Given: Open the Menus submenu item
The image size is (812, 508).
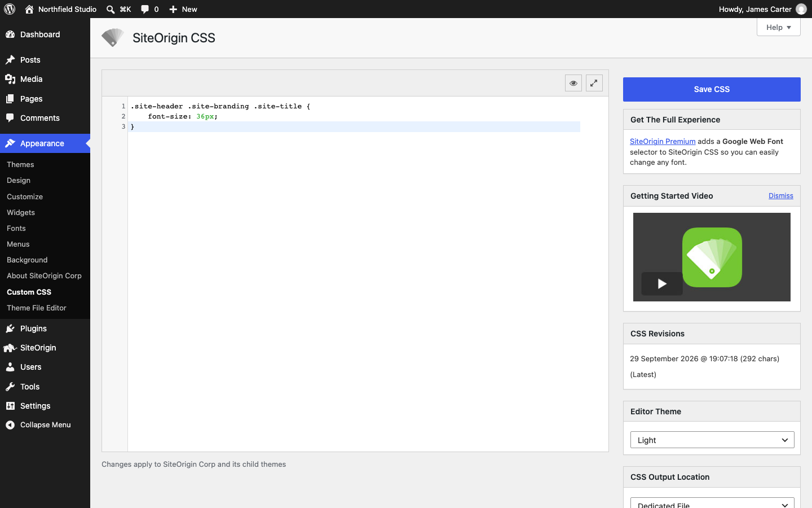Looking at the screenshot, I should (18, 244).
